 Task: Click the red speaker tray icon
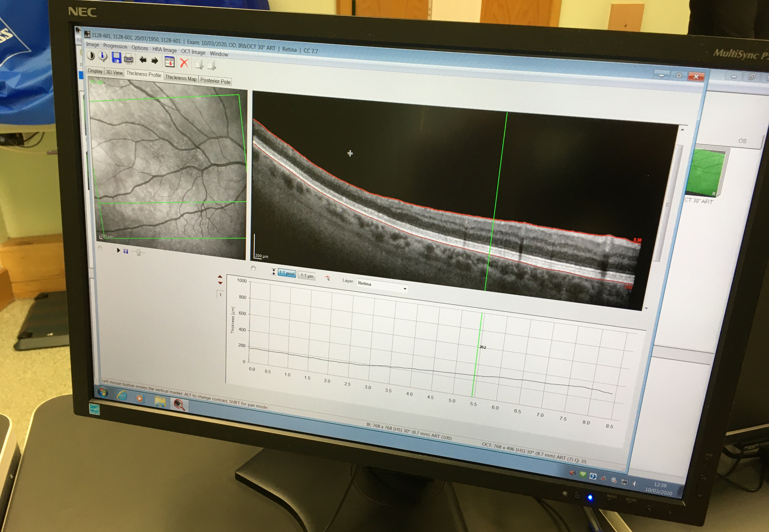click(x=572, y=473)
